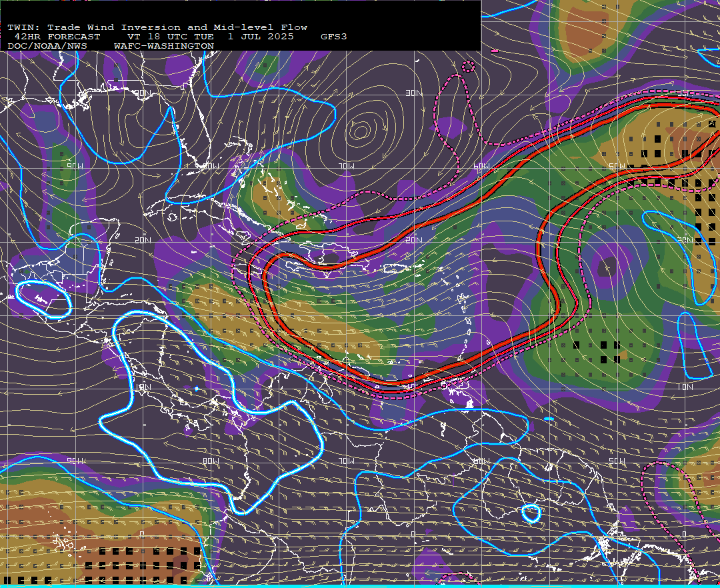Click the "42HR FORECAST" header text
The height and width of the screenshot is (588, 720).
pos(57,37)
